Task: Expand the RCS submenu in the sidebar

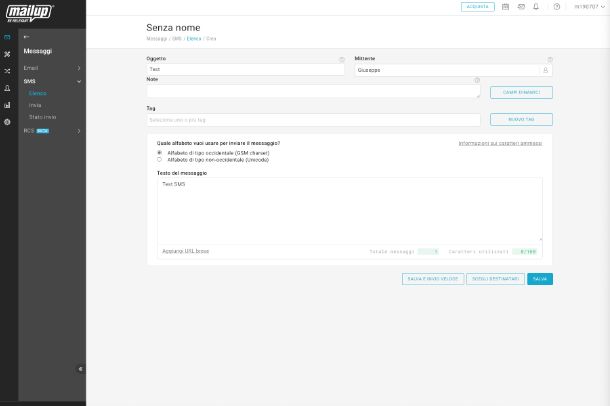Action: [x=79, y=131]
